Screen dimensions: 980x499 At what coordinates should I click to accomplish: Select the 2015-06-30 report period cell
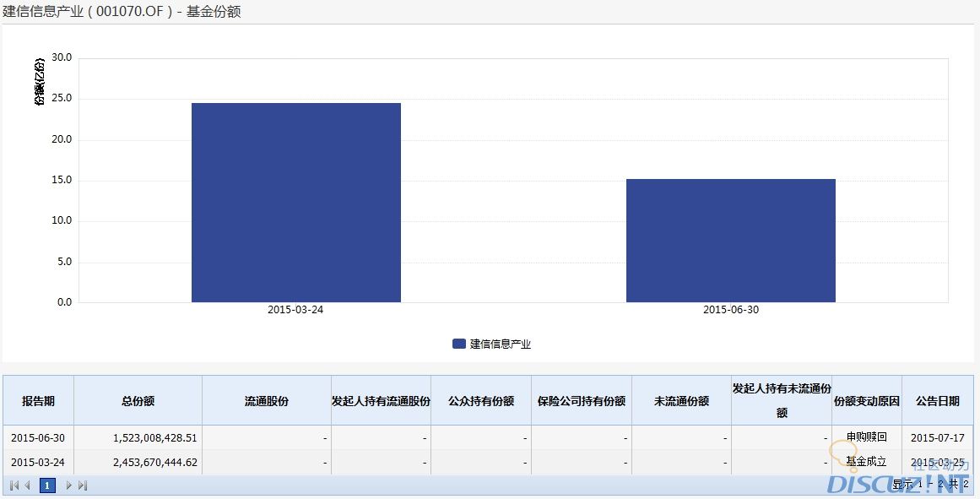click(38, 437)
